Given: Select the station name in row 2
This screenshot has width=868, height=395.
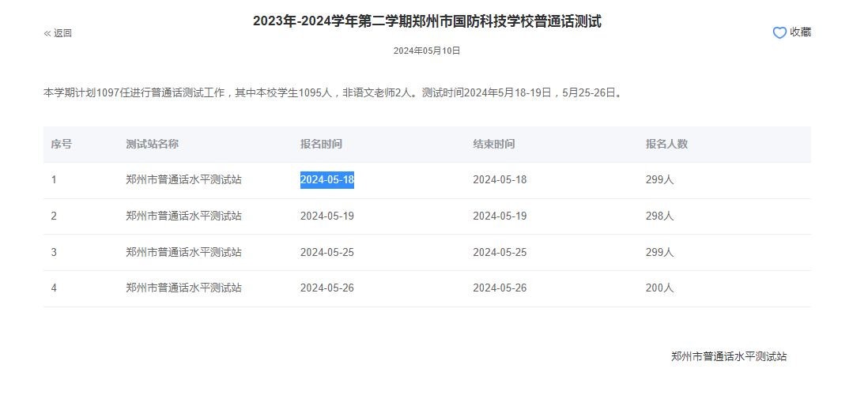Looking at the screenshot, I should click(183, 216).
